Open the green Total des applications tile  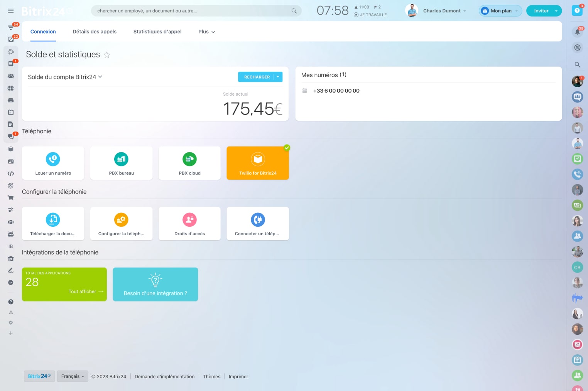[x=64, y=284]
